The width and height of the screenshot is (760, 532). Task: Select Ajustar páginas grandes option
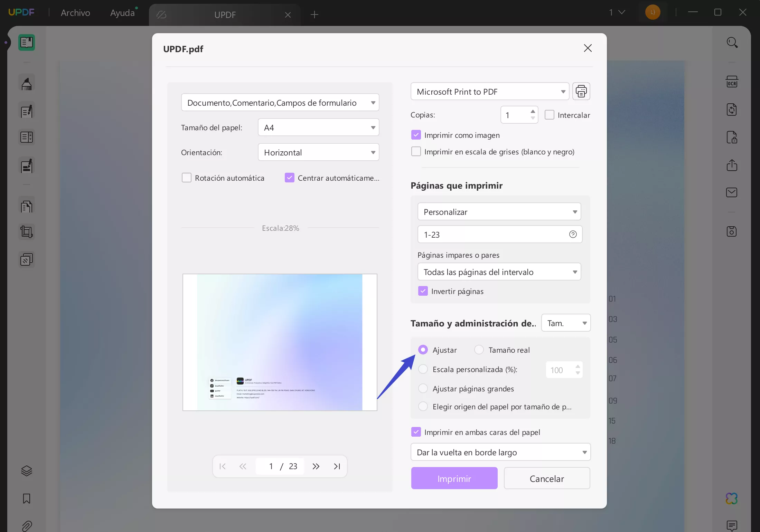click(423, 389)
